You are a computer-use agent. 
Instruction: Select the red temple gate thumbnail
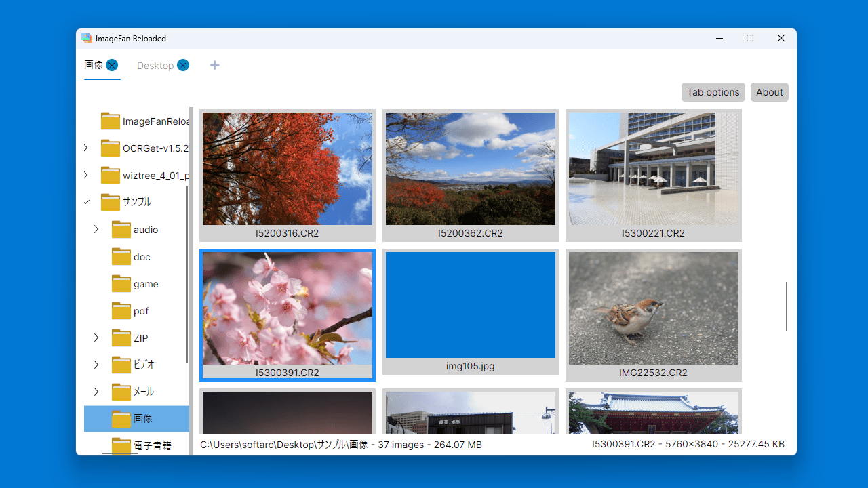(654, 413)
